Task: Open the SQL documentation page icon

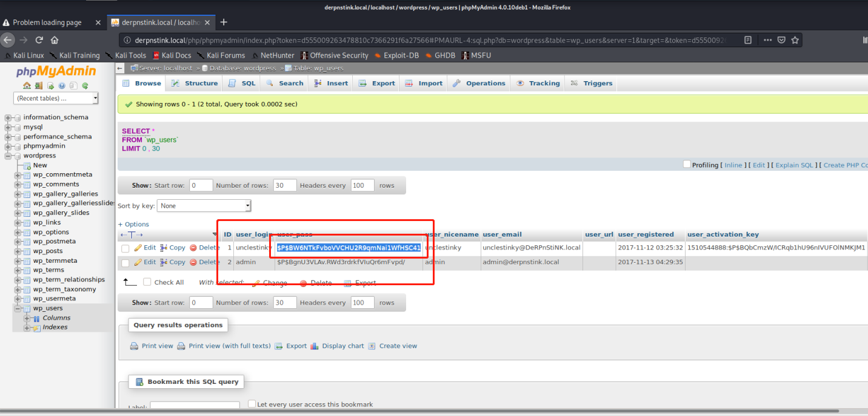Action: tap(73, 85)
